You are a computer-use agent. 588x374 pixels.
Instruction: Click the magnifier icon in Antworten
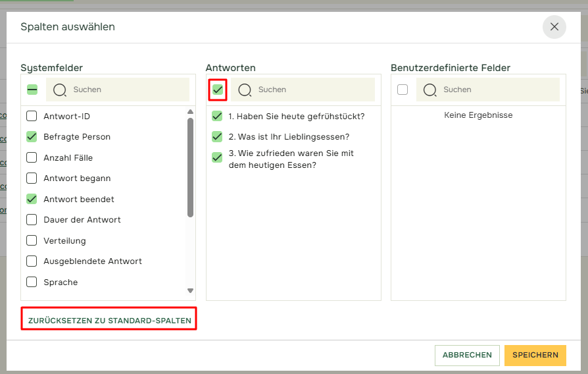click(245, 90)
